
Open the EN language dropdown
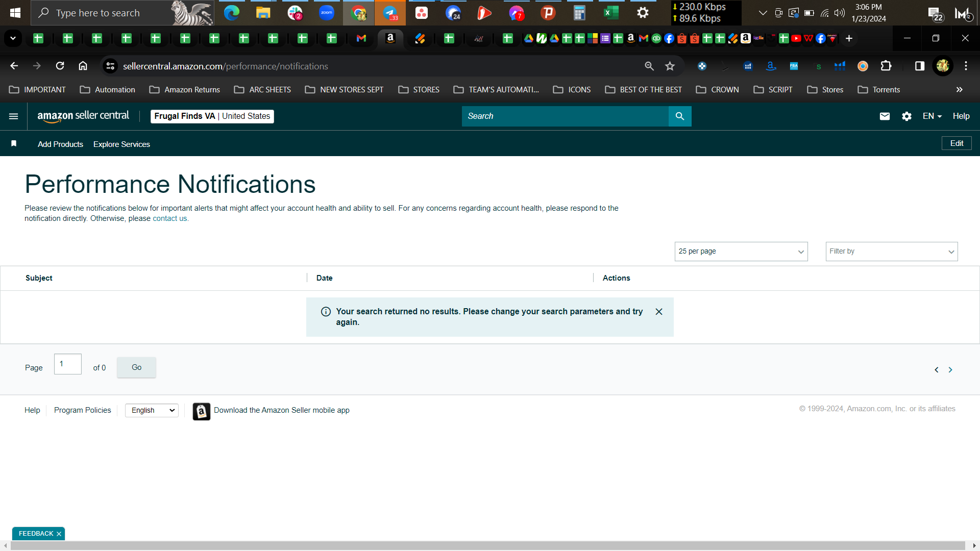(932, 116)
